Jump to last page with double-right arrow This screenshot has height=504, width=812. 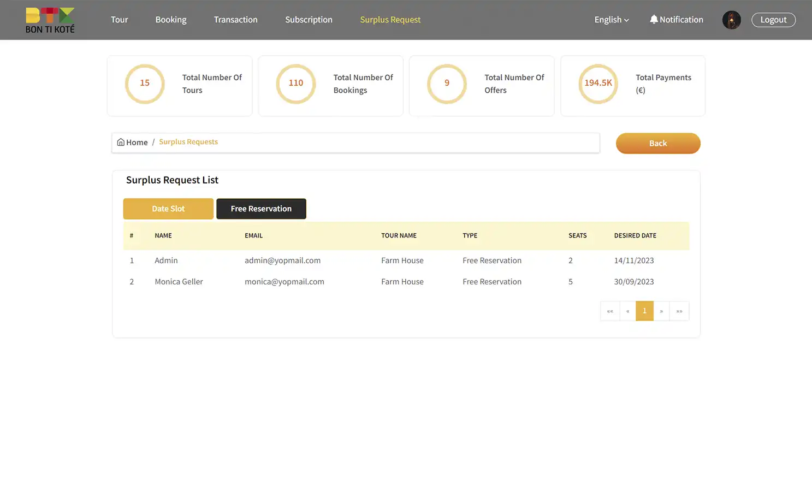tap(679, 311)
